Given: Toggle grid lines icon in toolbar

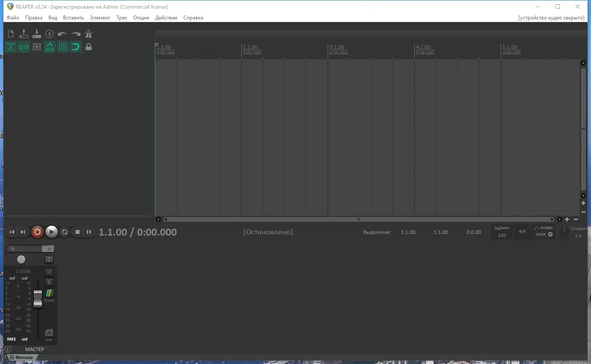Looking at the screenshot, I should [63, 47].
